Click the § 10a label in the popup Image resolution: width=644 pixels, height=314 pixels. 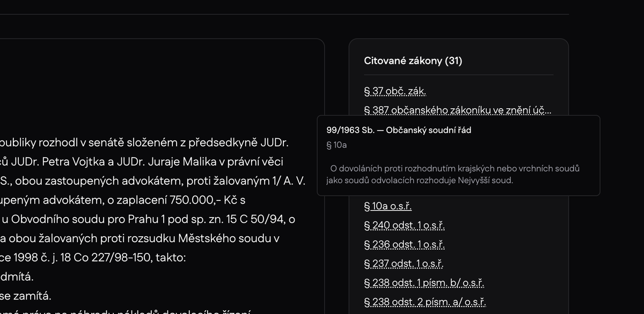pyautogui.click(x=336, y=145)
